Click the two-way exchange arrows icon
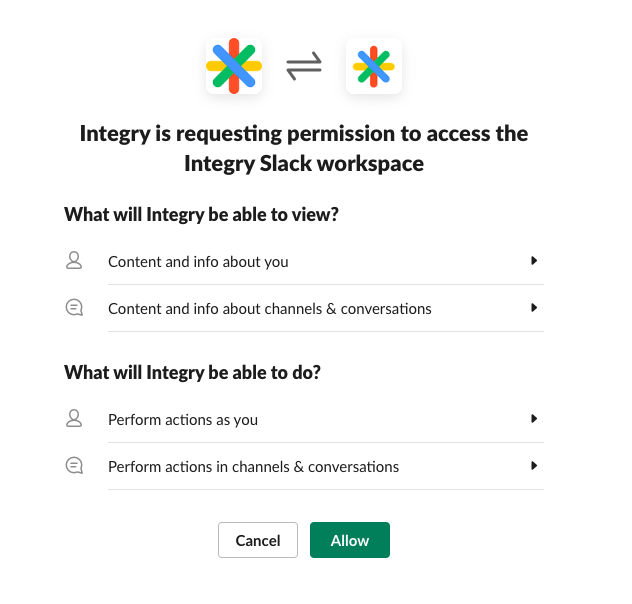 [304, 66]
